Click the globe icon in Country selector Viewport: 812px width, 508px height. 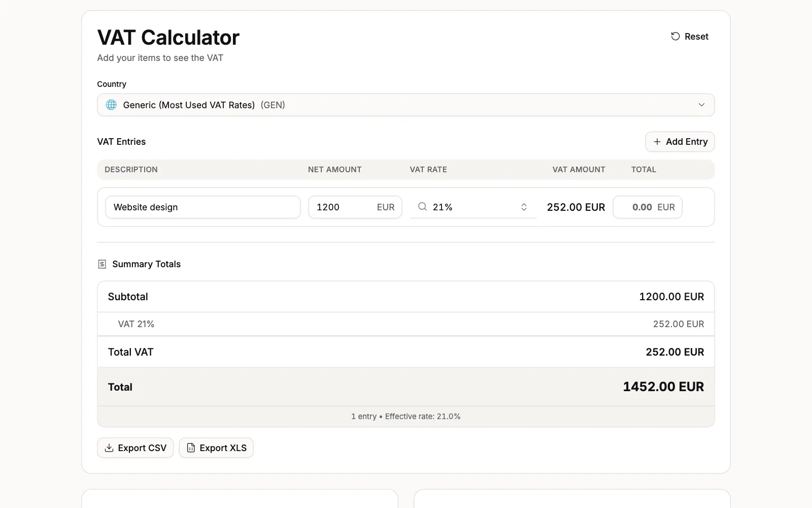pos(111,105)
